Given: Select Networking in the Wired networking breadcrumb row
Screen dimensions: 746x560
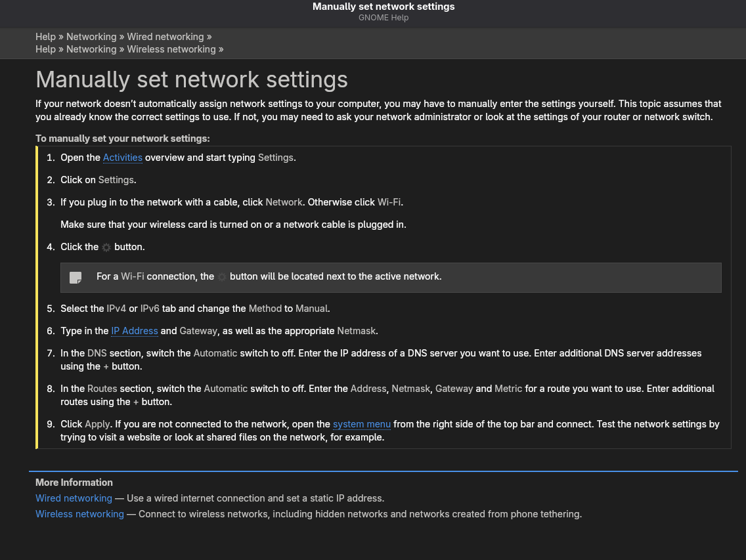Looking at the screenshot, I should point(91,37).
